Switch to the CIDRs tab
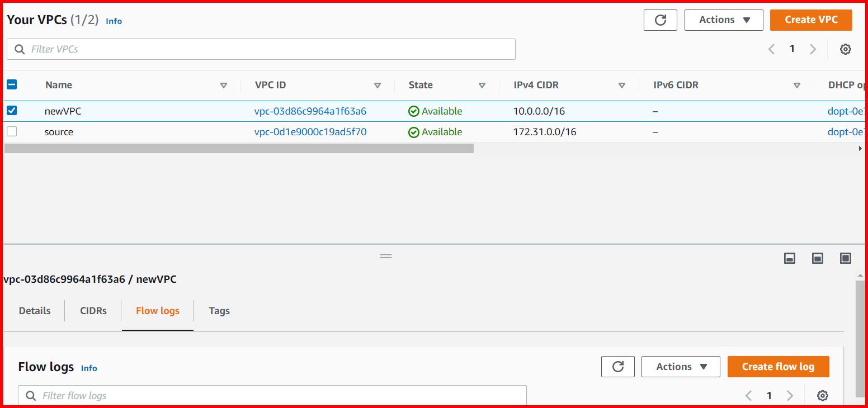Screen dimensions: 868x408 pos(92,311)
